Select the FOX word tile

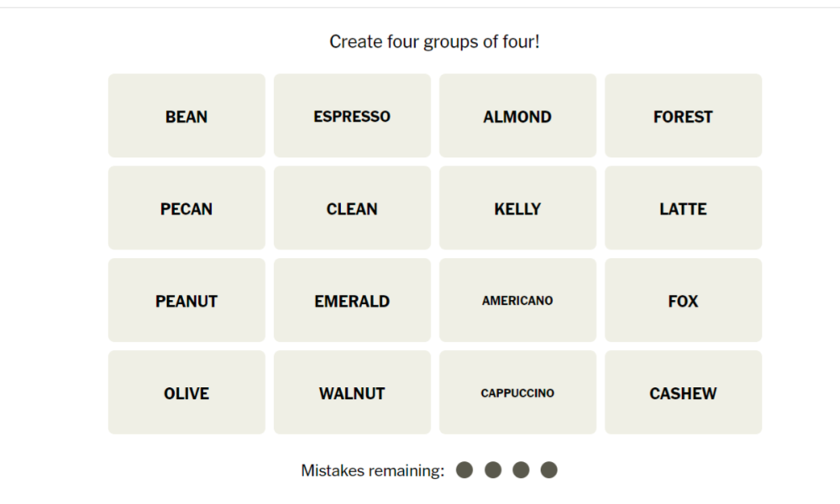point(683,301)
